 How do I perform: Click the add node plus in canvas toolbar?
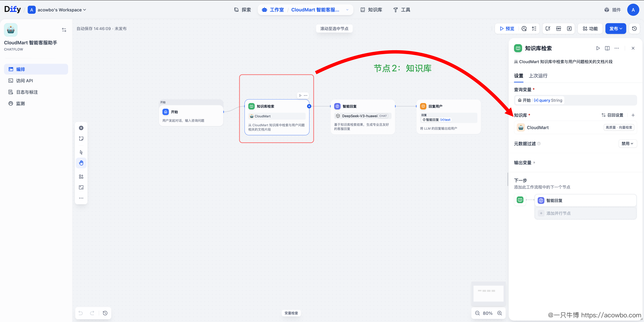click(81, 128)
